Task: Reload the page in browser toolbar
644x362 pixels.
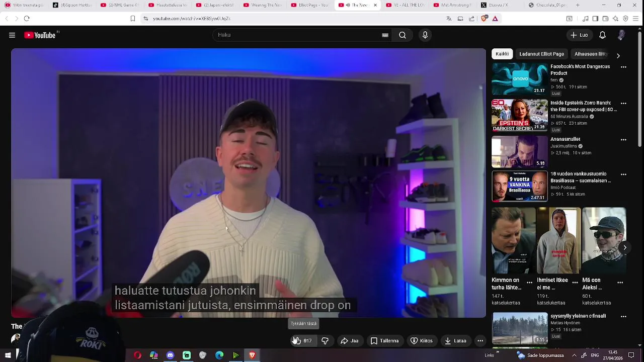Action: pos(27,19)
